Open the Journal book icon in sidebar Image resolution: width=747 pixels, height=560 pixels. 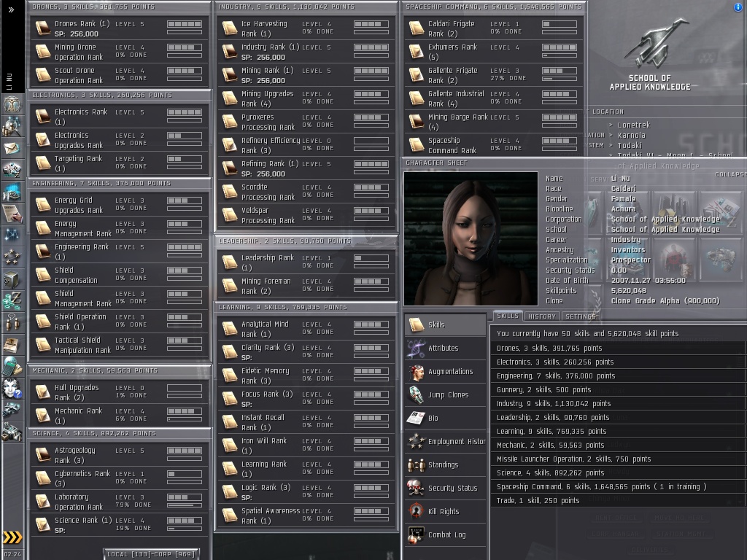tap(12, 344)
